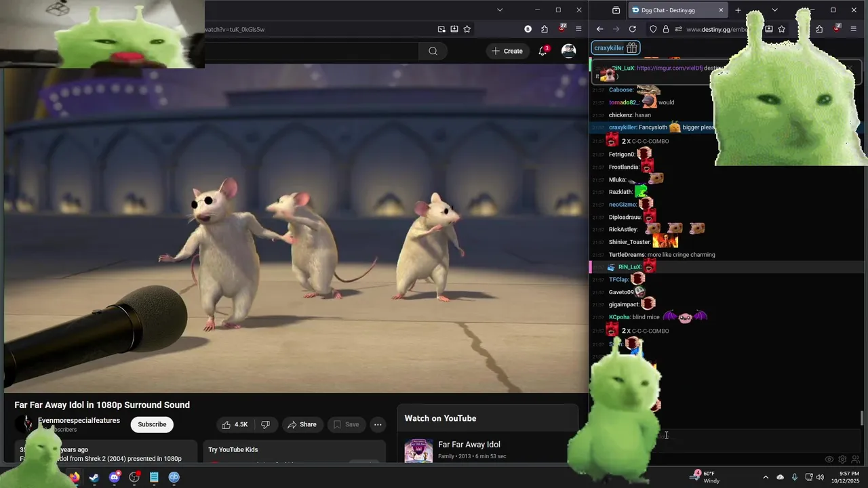Open Steam from the taskbar
Screen dimensions: 868x488
click(94, 477)
